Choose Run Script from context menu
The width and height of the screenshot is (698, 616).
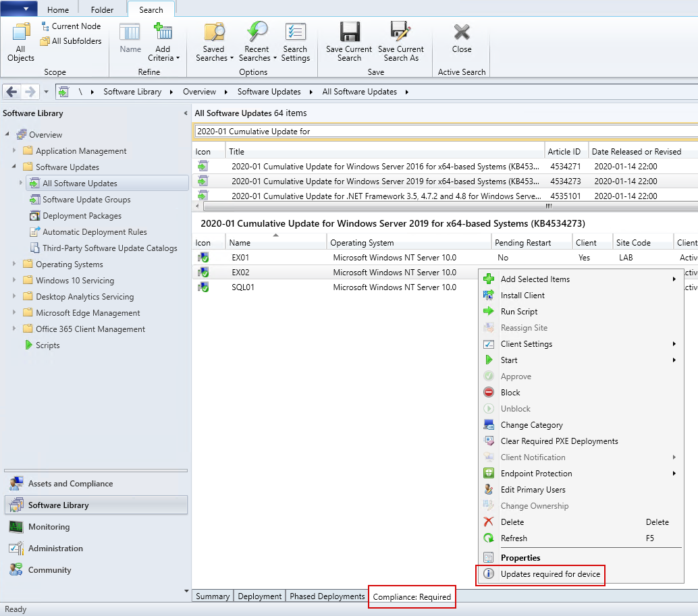pos(581,312)
